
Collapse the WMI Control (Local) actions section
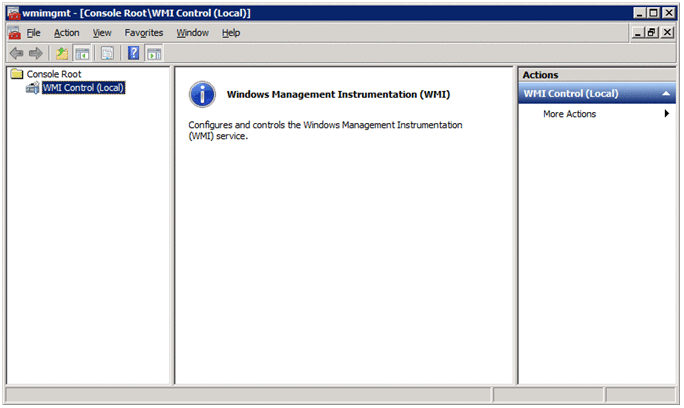[666, 93]
